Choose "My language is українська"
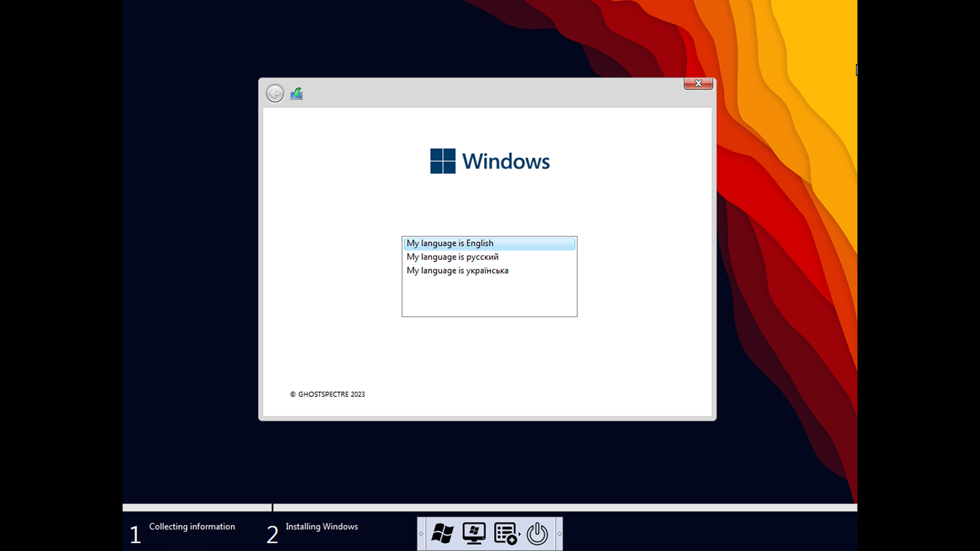 click(457, 271)
